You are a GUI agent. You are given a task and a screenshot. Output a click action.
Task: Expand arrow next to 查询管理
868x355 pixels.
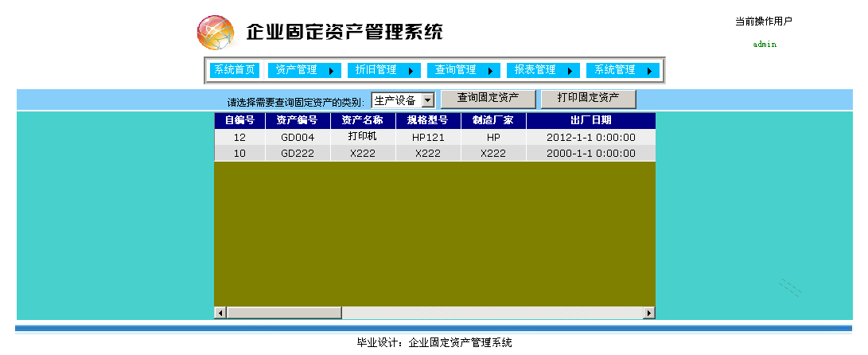(x=490, y=71)
